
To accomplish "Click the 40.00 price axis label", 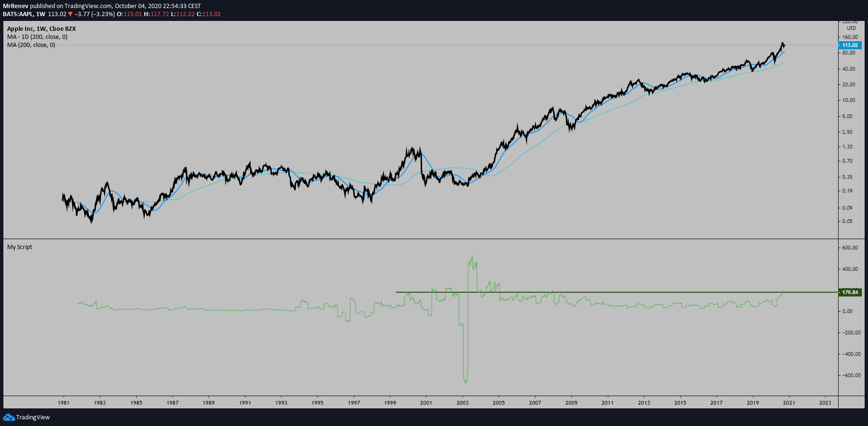I will [849, 69].
